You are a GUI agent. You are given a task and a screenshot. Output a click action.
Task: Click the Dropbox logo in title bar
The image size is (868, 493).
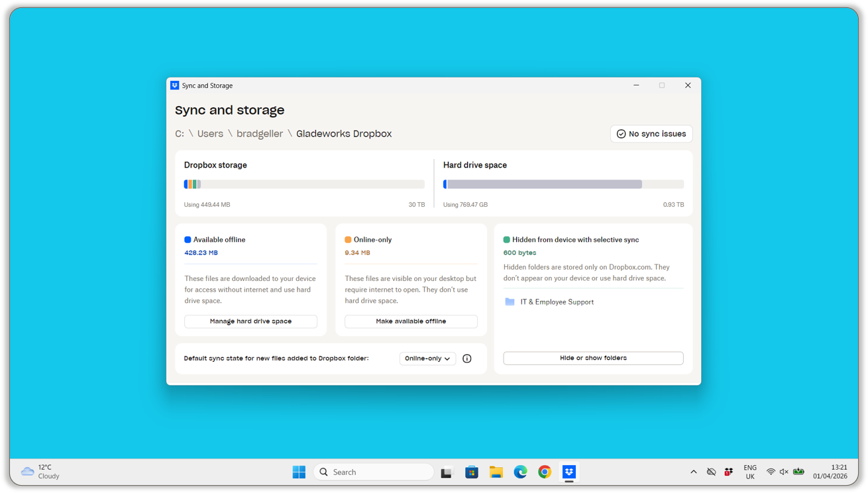[x=175, y=85]
